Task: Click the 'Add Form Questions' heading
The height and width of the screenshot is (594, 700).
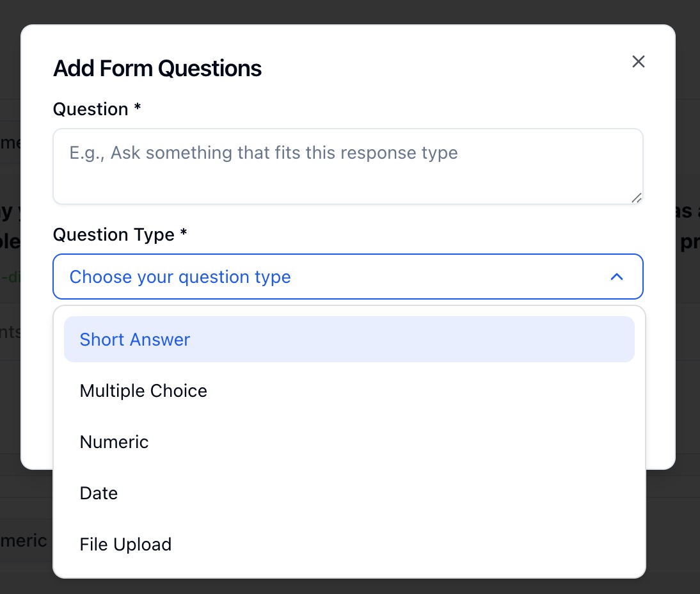Action: coord(157,68)
